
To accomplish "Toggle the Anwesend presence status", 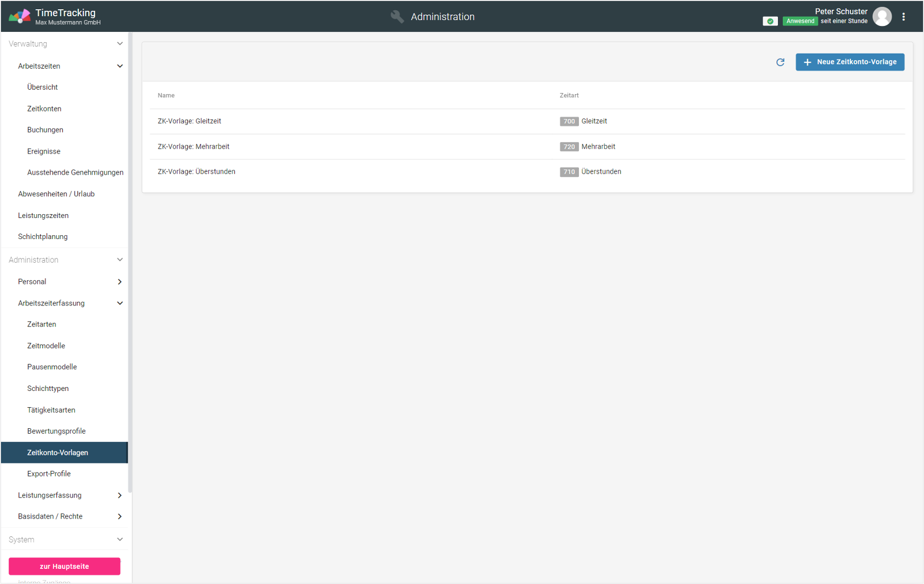I will point(800,21).
